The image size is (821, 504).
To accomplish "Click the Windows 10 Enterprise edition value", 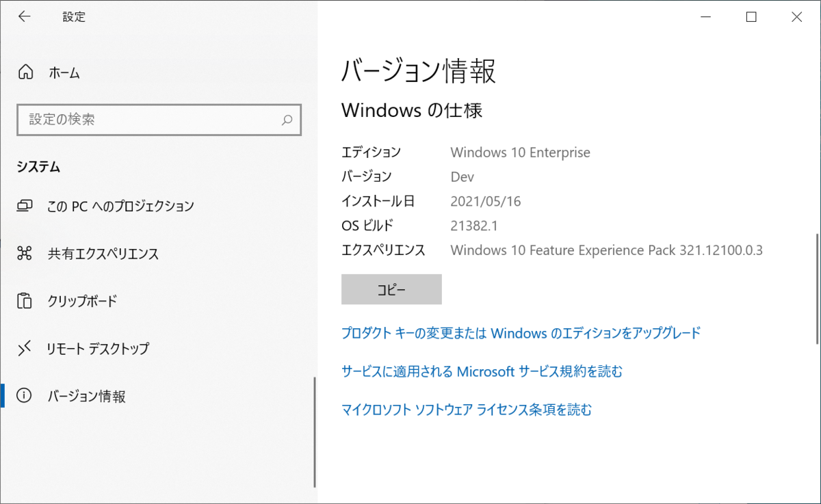I will point(520,152).
